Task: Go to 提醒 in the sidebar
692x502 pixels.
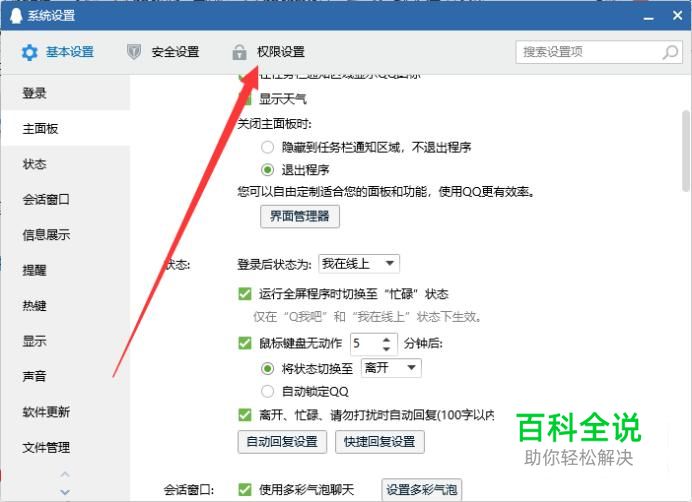Action: (65, 270)
